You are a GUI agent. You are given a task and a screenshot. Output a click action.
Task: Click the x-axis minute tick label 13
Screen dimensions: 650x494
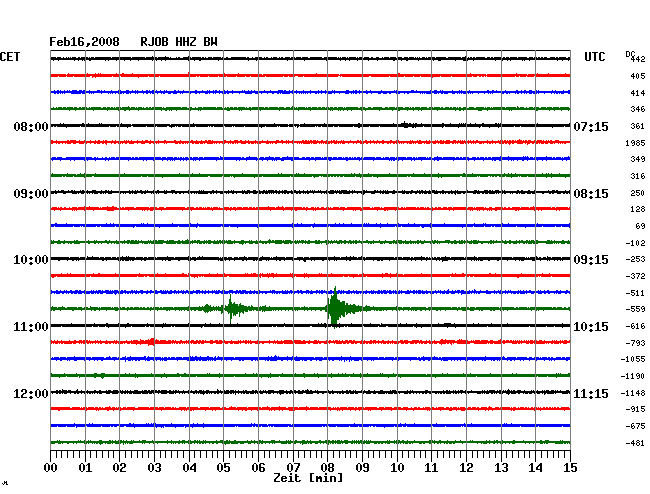click(x=501, y=468)
